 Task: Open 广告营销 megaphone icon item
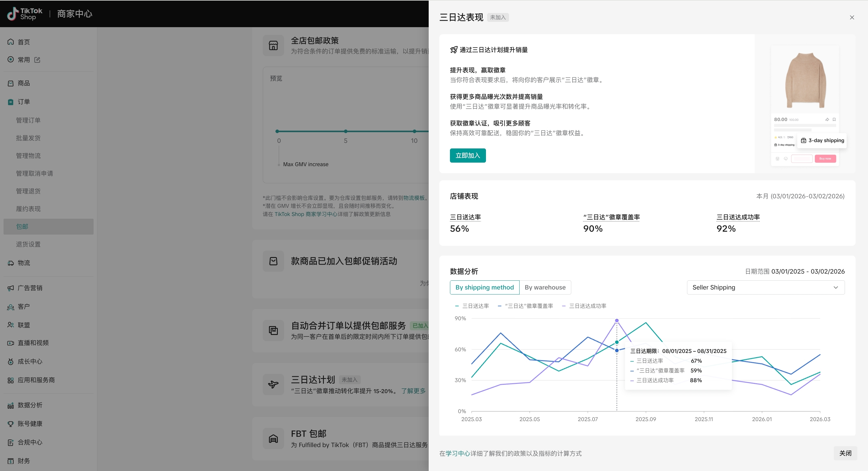pyautogui.click(x=11, y=288)
